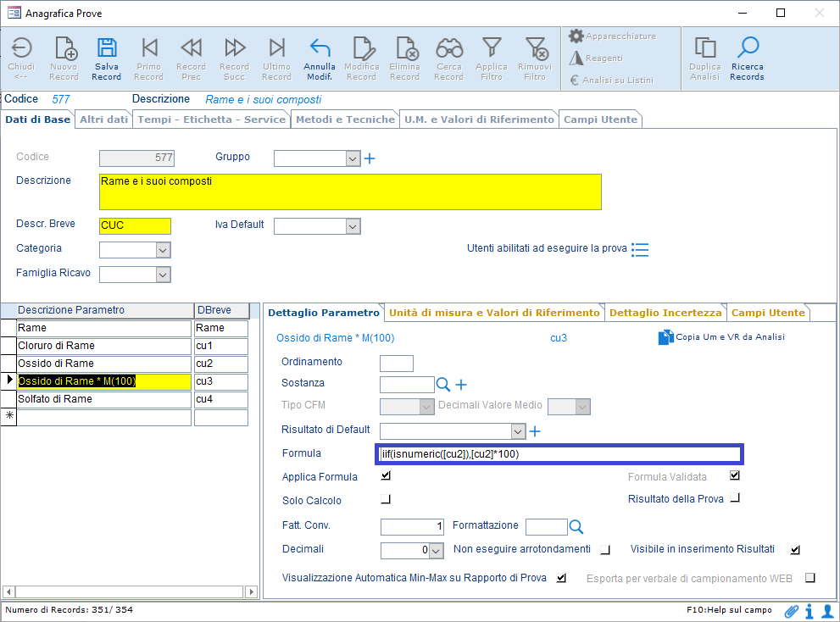Image resolution: width=840 pixels, height=622 pixels.
Task: Open the Dettaglio Incertezza tab
Action: [x=665, y=313]
